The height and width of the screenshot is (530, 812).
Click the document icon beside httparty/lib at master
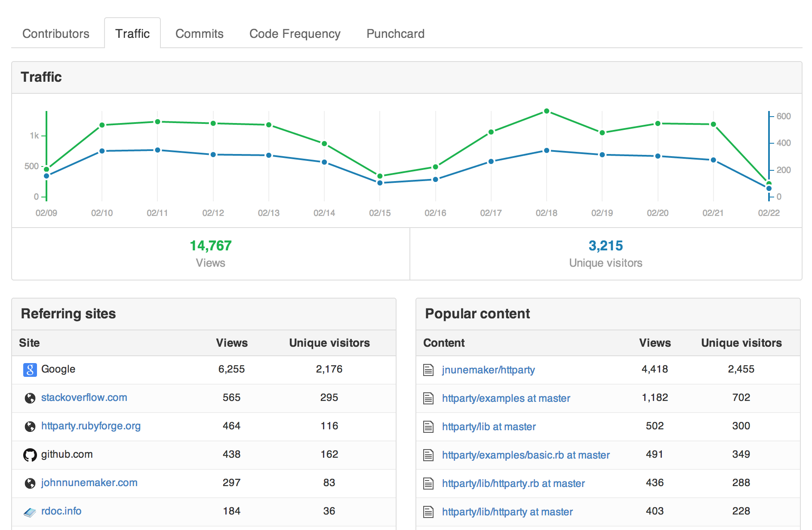pyautogui.click(x=429, y=426)
